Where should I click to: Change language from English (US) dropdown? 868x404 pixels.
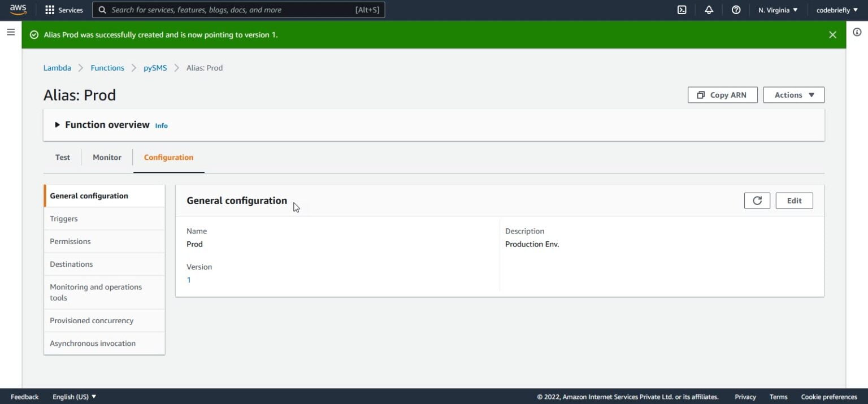[74, 397]
